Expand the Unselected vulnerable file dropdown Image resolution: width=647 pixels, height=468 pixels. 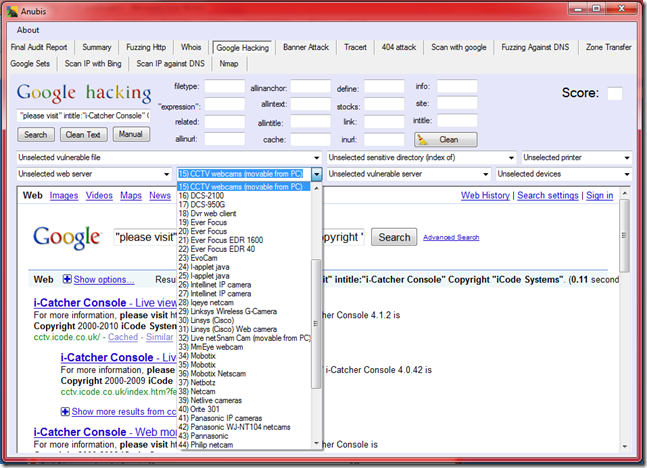tap(316, 158)
